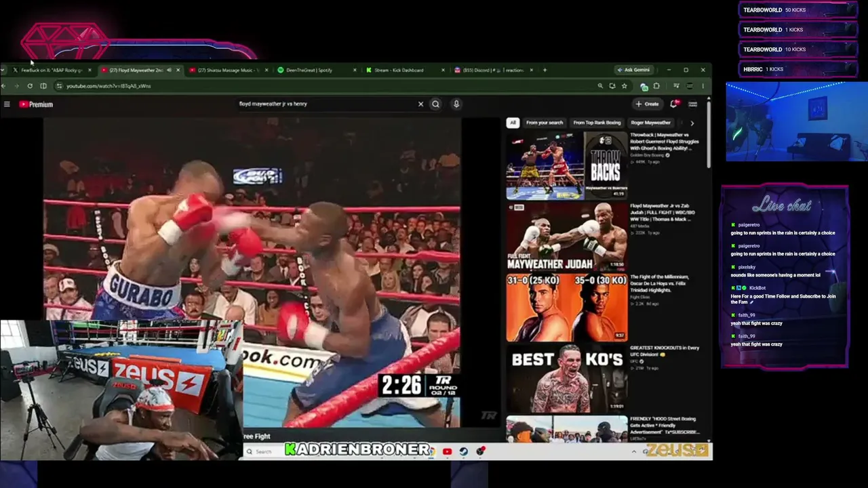Clear the YouTube search query
868x488 pixels.
click(420, 104)
